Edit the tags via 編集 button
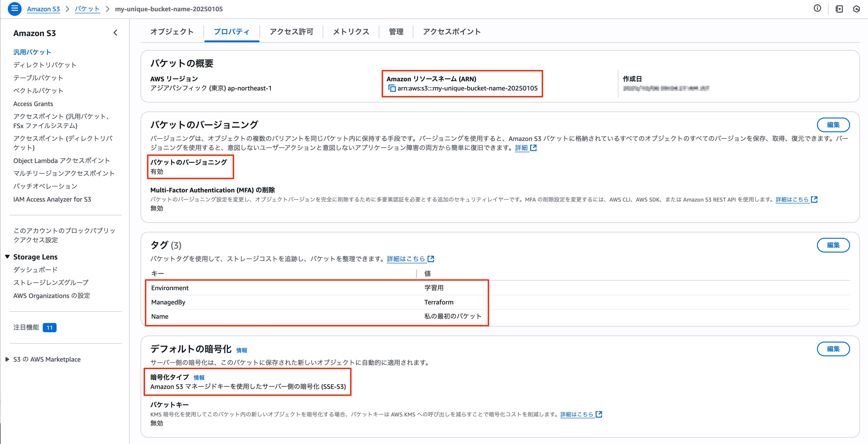Viewport: 868px width, 444px height. click(x=833, y=245)
